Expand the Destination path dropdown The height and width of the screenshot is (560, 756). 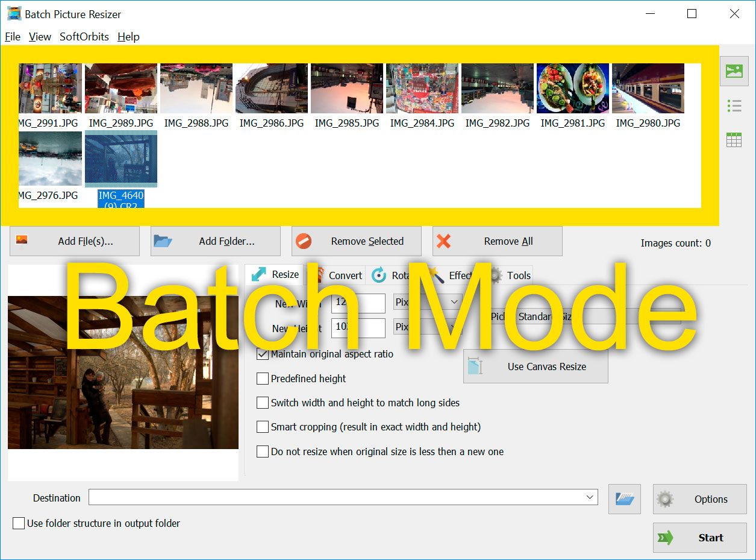pyautogui.click(x=590, y=497)
